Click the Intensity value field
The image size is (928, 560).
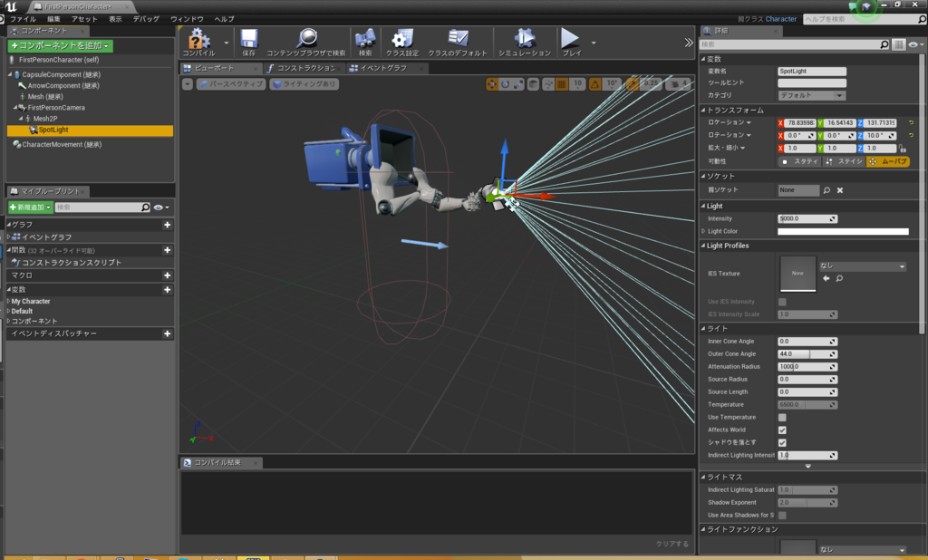(x=807, y=218)
